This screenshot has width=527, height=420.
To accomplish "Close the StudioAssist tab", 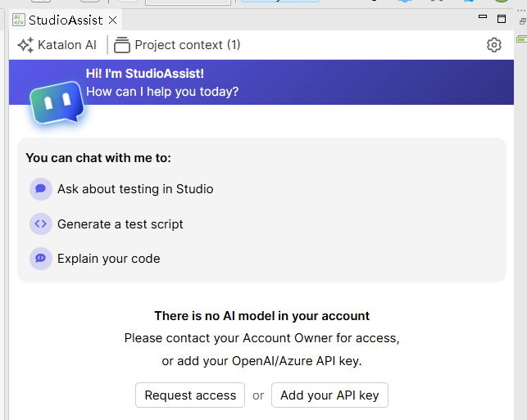I will click(112, 20).
